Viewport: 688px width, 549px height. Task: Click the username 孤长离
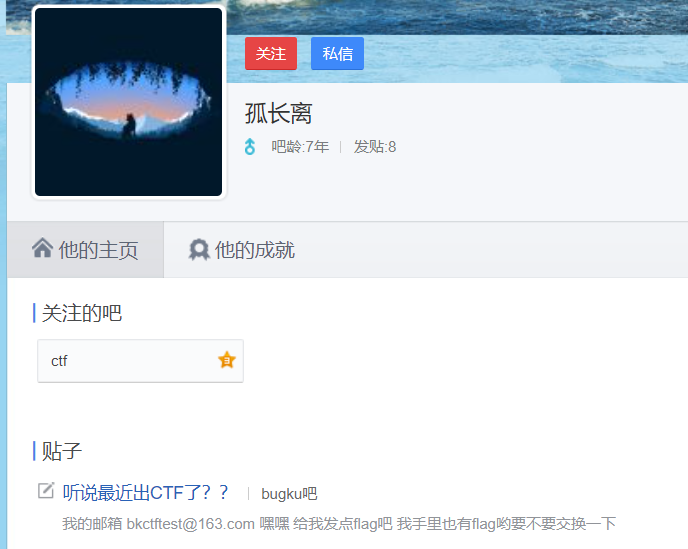click(278, 114)
